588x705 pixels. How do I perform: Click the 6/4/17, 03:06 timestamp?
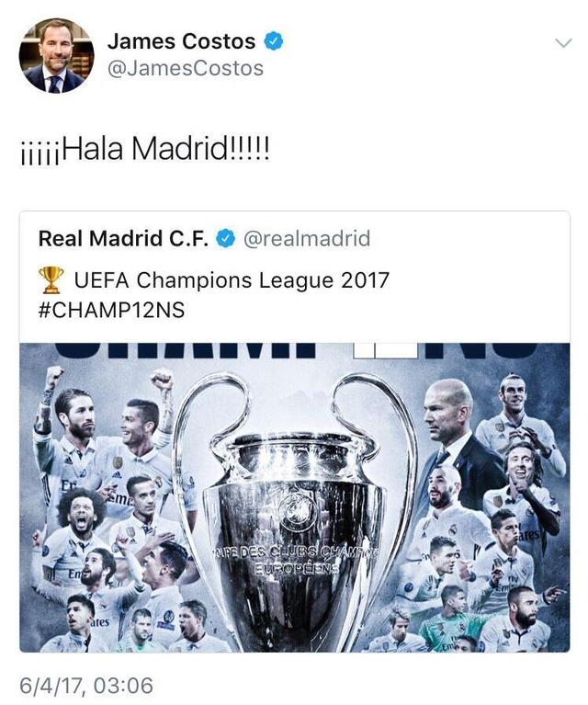click(x=86, y=686)
